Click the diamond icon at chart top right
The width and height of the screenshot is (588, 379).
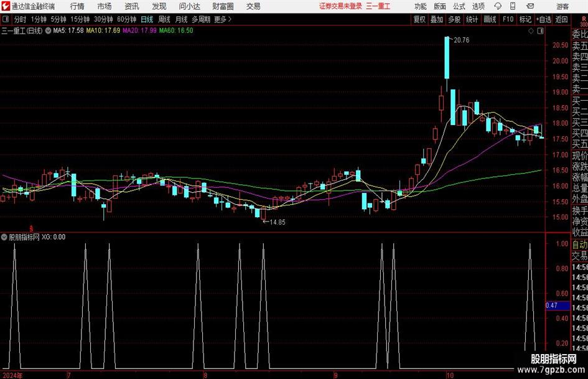(531, 31)
